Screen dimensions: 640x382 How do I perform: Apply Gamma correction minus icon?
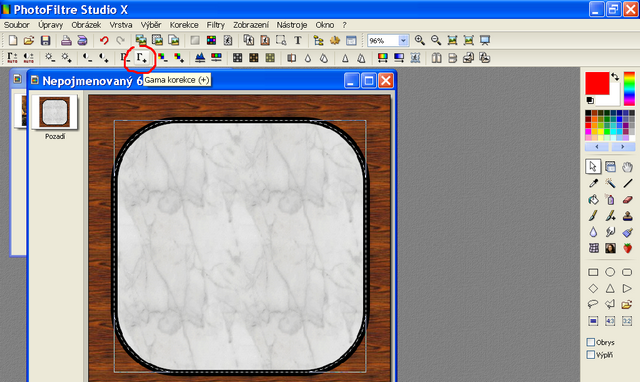click(x=125, y=58)
